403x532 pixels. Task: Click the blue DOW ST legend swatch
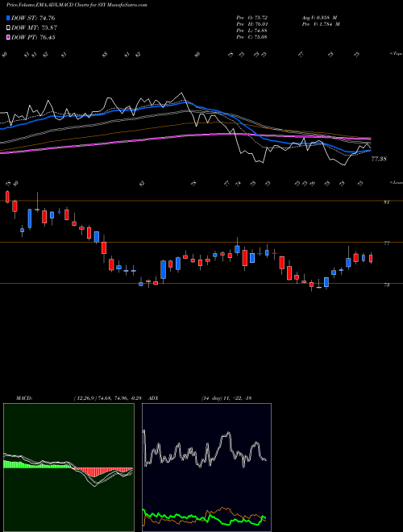coord(8,18)
